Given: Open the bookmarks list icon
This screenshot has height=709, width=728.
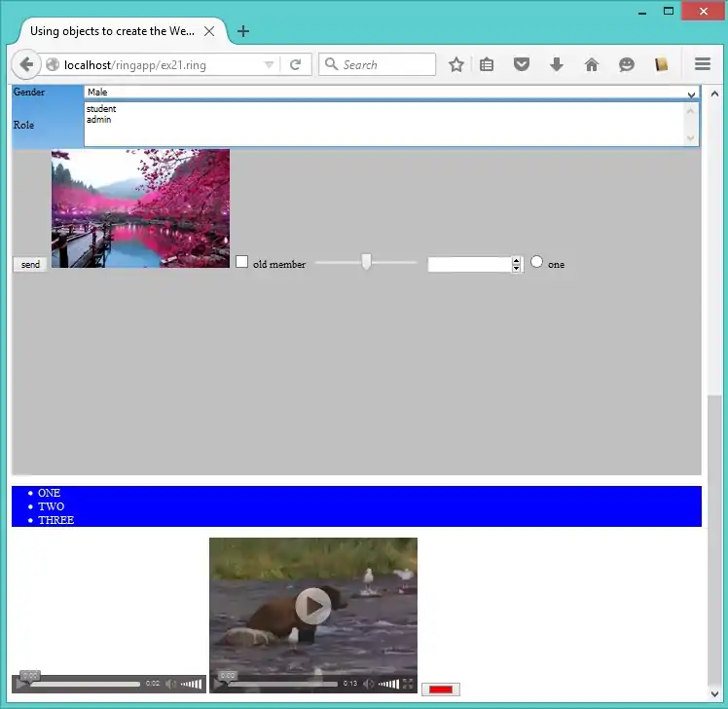Looking at the screenshot, I should coord(487,65).
